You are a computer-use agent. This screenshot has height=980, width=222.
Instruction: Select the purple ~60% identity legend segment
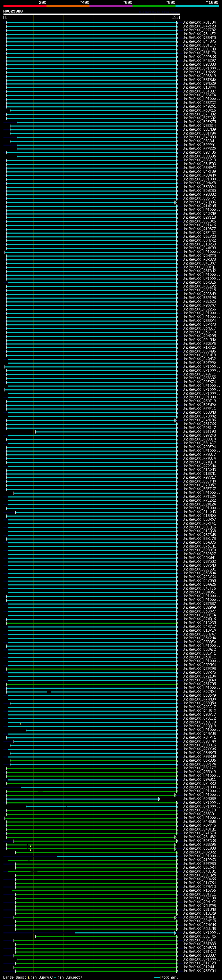click(x=111, y=6)
